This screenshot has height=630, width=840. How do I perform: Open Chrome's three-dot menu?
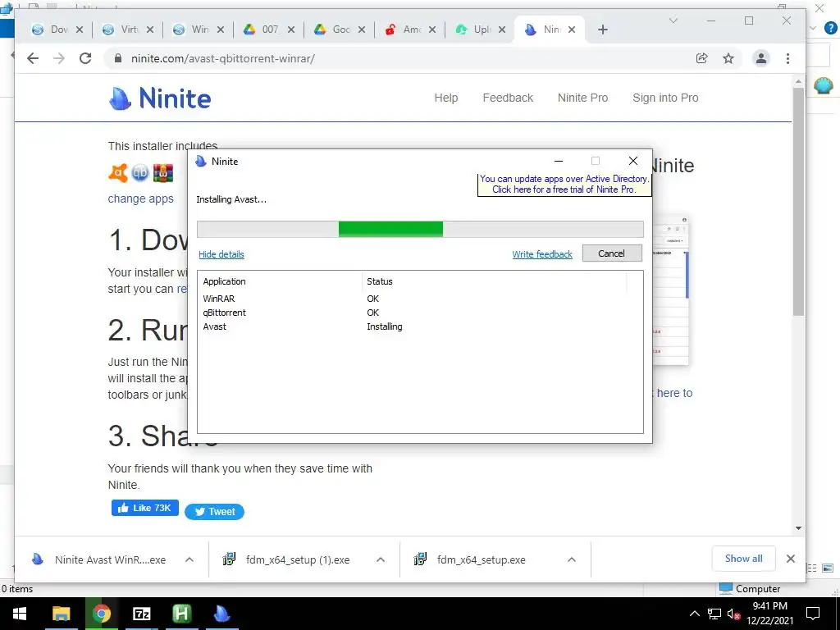coord(787,58)
